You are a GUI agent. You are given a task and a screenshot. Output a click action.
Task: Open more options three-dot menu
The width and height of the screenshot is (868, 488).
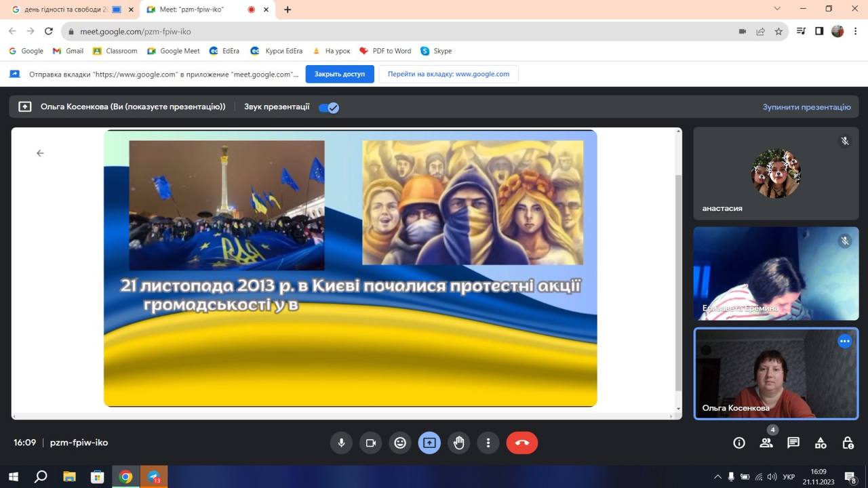pyautogui.click(x=488, y=443)
